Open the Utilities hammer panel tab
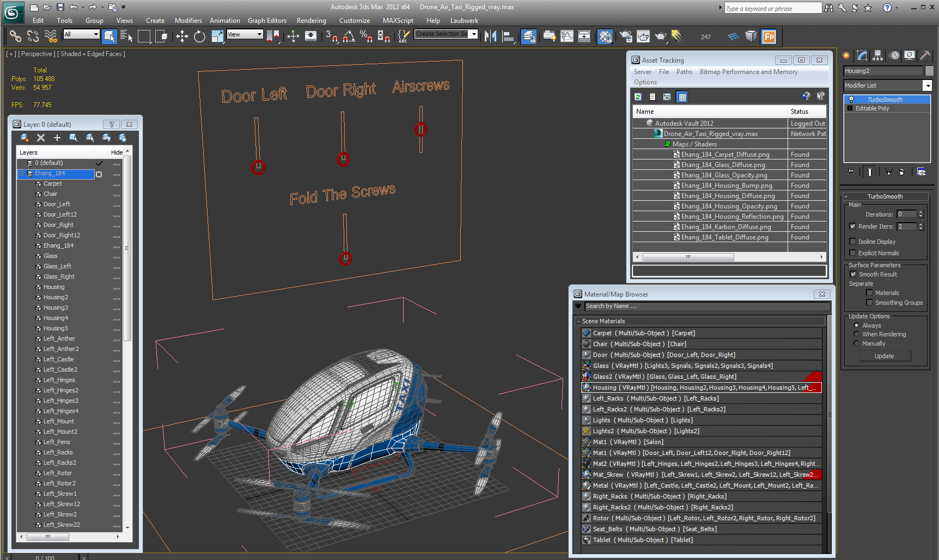Image resolution: width=939 pixels, height=560 pixels. point(925,56)
